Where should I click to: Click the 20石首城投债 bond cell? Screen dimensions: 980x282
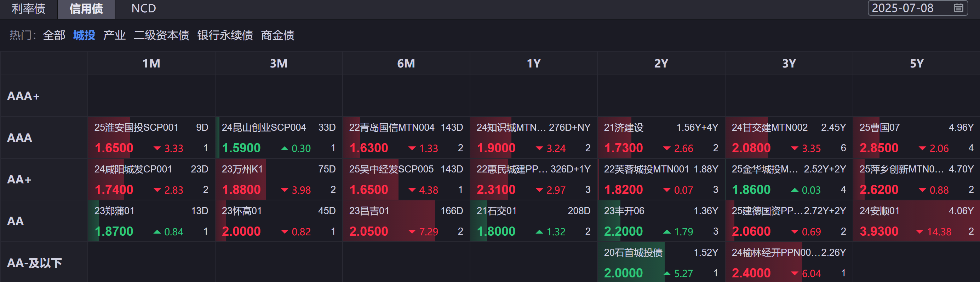[661, 263]
